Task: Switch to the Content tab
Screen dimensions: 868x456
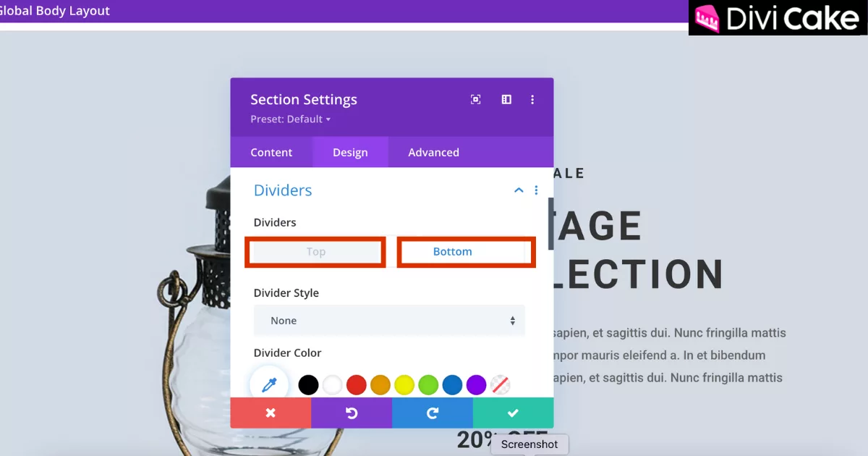Action: pos(271,152)
